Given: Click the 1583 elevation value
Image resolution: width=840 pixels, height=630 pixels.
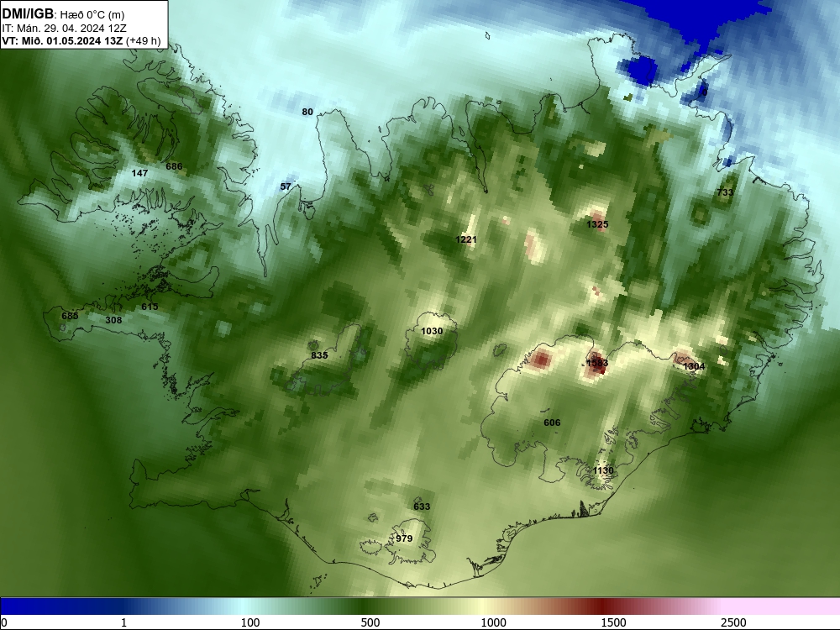Looking at the screenshot, I should [x=597, y=363].
